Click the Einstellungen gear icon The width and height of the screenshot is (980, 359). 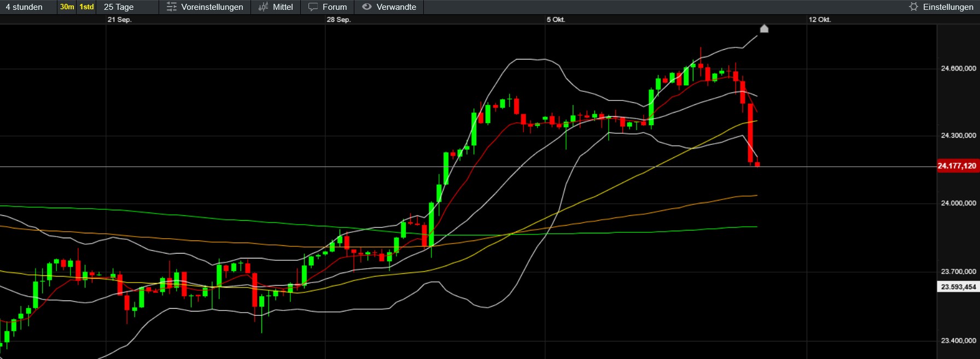913,7
